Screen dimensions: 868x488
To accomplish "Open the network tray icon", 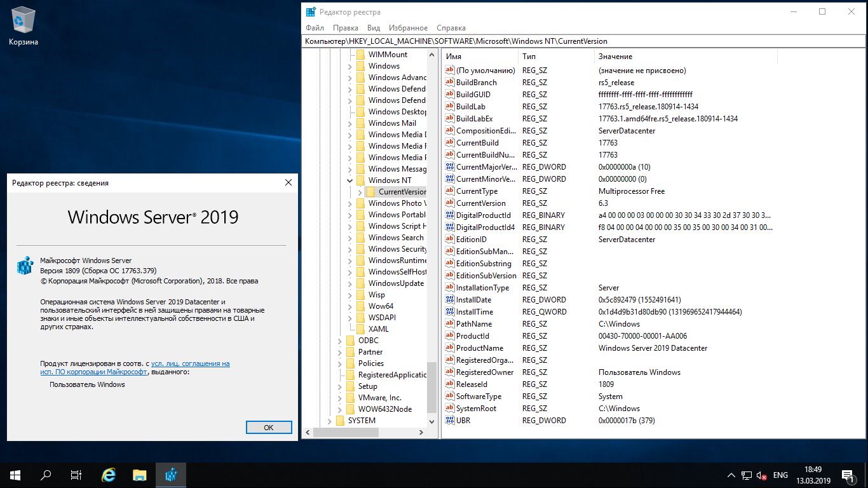I will (746, 475).
